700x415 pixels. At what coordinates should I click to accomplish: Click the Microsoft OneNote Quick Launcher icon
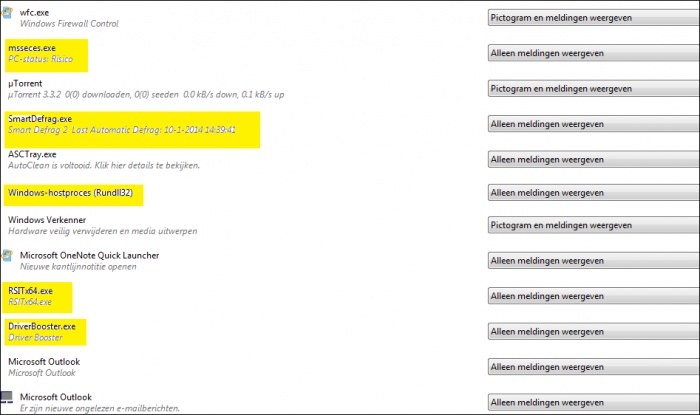[7, 256]
